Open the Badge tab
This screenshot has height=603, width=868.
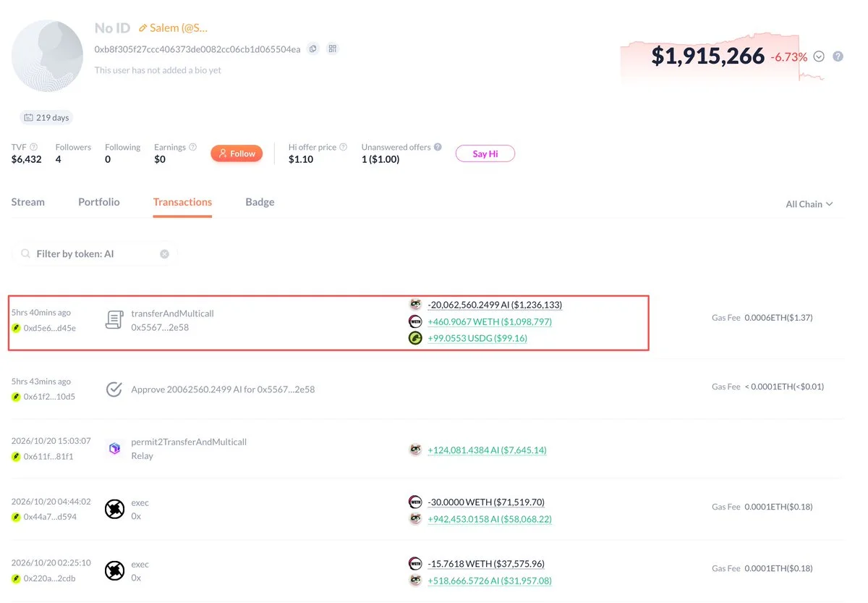point(260,202)
